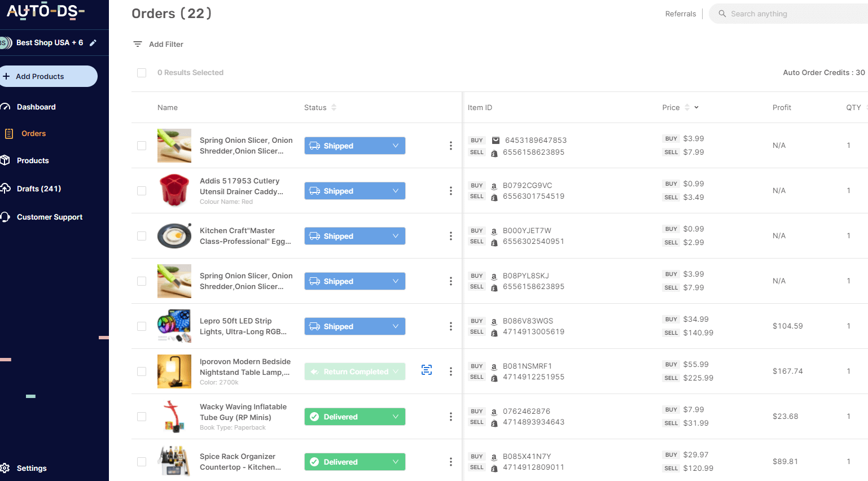Click the AutoDS logo
Screen dimensions: 868x481
click(45, 11)
